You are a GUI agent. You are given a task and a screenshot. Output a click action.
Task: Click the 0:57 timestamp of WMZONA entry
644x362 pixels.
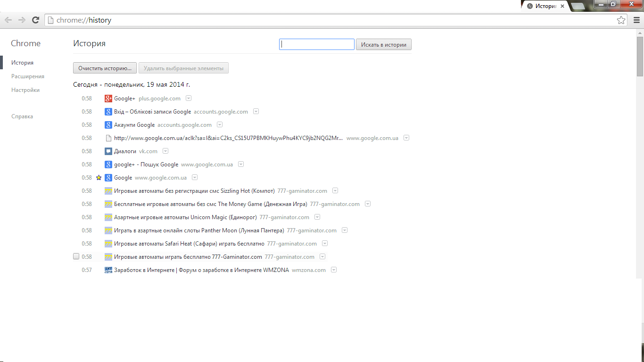pos(87,270)
